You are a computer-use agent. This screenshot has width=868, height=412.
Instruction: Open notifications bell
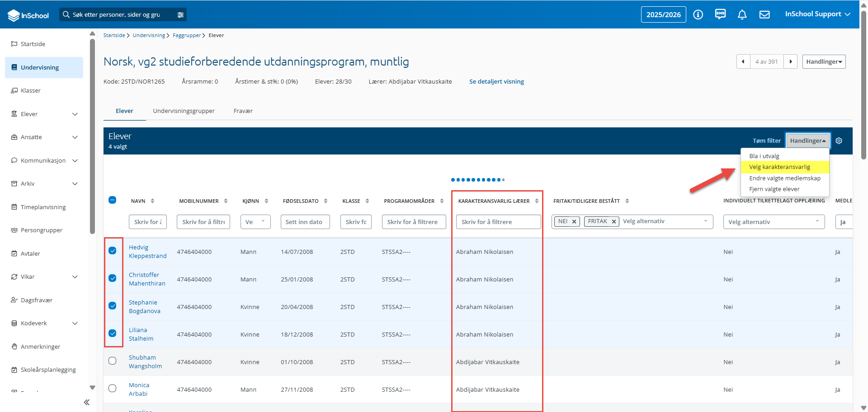click(x=742, y=14)
